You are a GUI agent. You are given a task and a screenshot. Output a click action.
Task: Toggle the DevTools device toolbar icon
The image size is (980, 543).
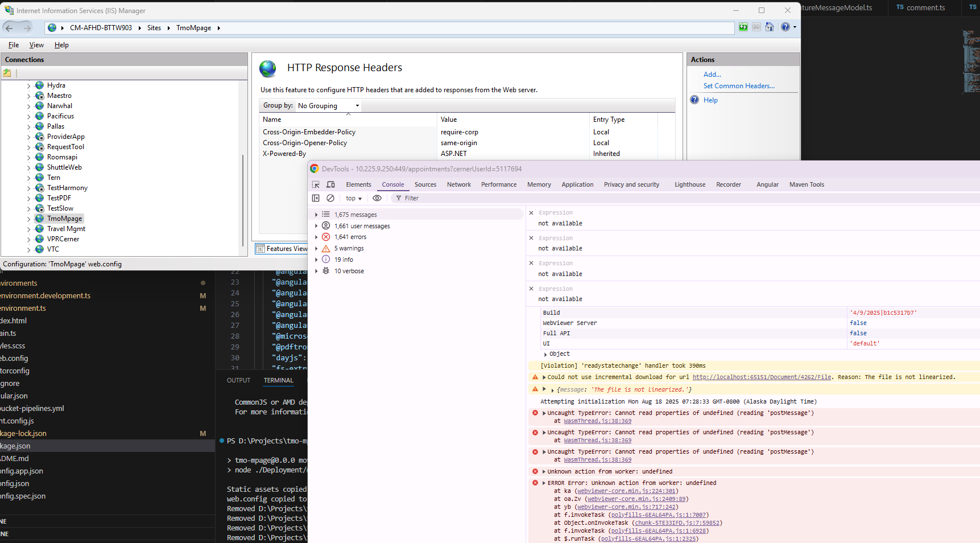330,184
